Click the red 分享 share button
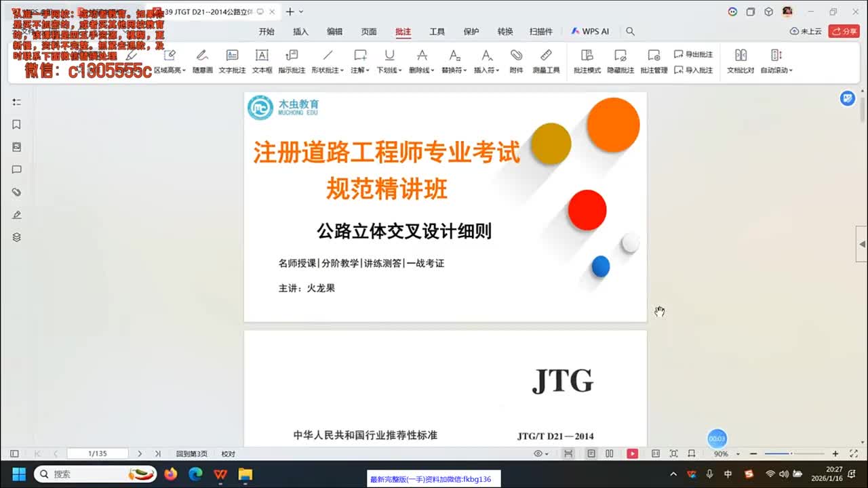Image resolution: width=868 pixels, height=488 pixels. [x=844, y=31]
